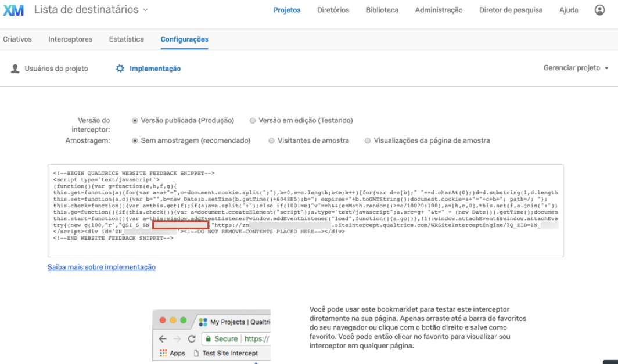Viewport: 618px width, 364px height.
Task: Click the Usuários do projeto person icon
Action: click(15, 69)
